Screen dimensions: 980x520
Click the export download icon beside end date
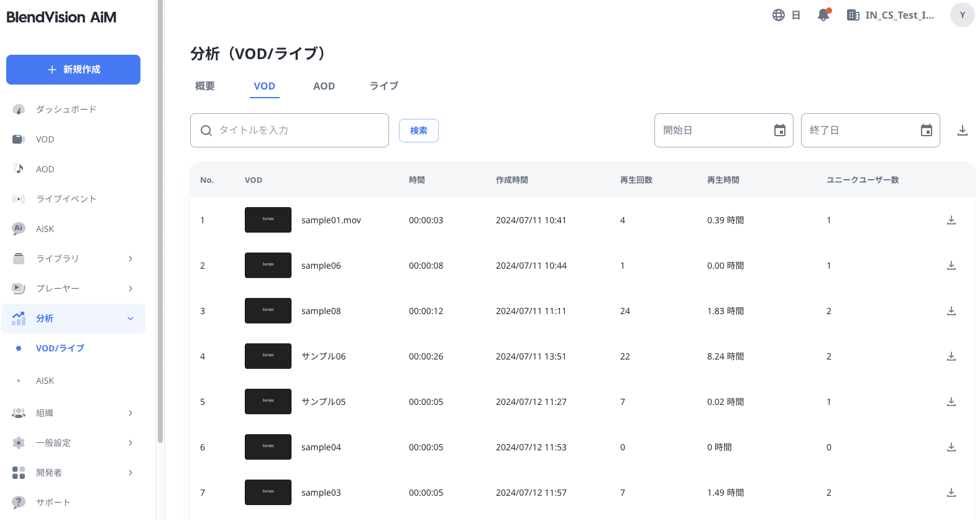tap(962, 131)
